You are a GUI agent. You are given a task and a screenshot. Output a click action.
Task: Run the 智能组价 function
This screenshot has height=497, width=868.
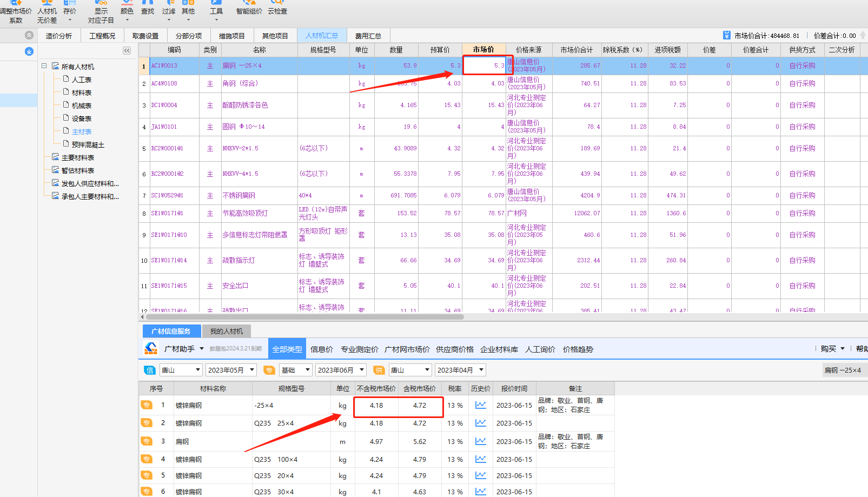pos(249,8)
